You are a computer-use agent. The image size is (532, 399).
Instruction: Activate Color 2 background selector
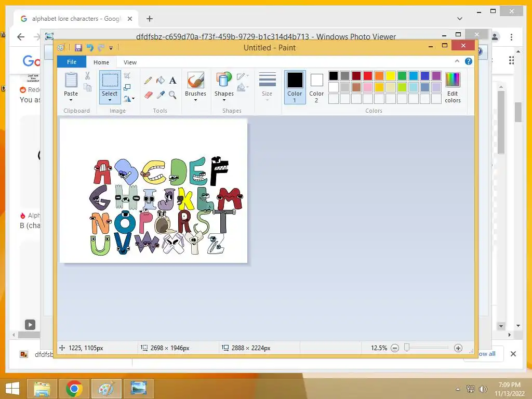click(x=316, y=87)
